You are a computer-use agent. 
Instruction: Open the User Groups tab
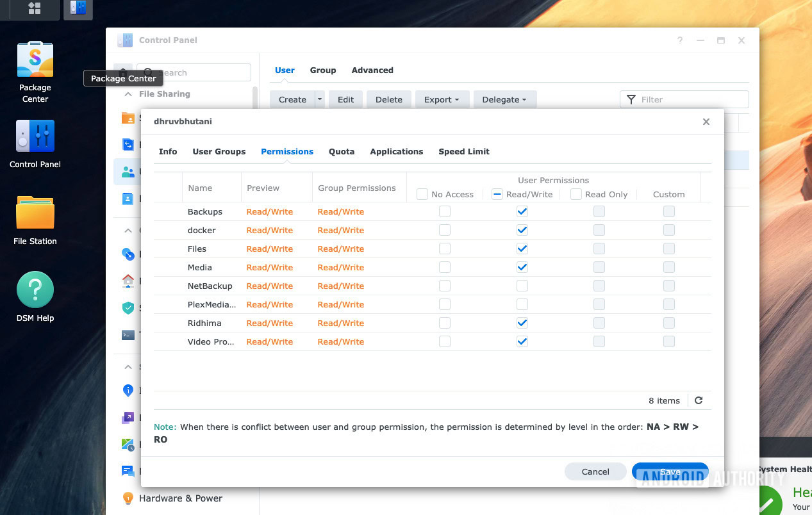(219, 152)
